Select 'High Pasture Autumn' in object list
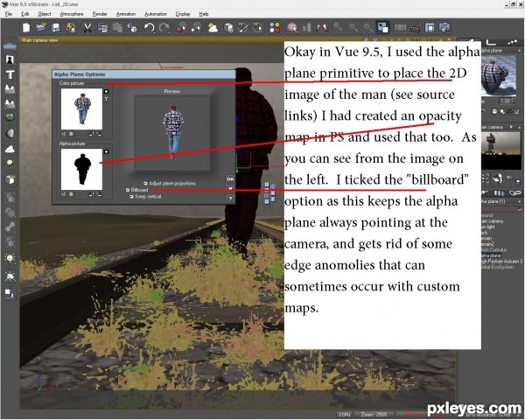This screenshot has height=420, width=525. (502, 262)
